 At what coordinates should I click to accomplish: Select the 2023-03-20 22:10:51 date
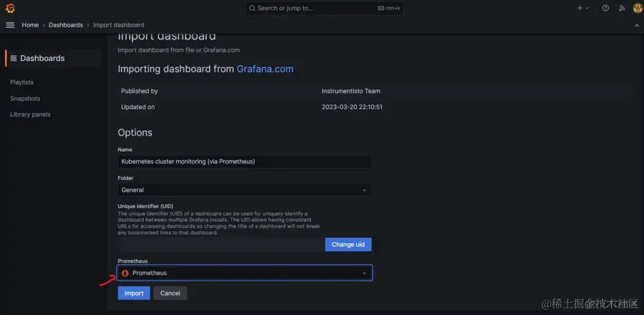point(352,107)
